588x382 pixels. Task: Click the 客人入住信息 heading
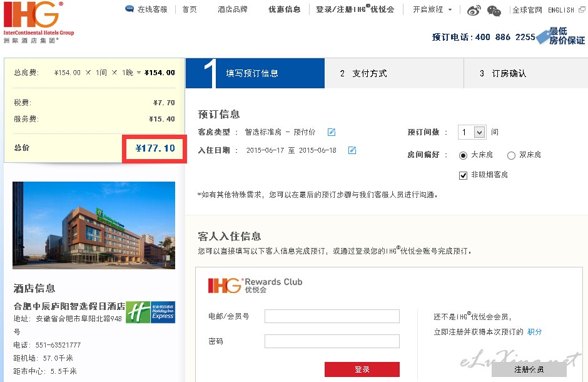click(x=230, y=237)
